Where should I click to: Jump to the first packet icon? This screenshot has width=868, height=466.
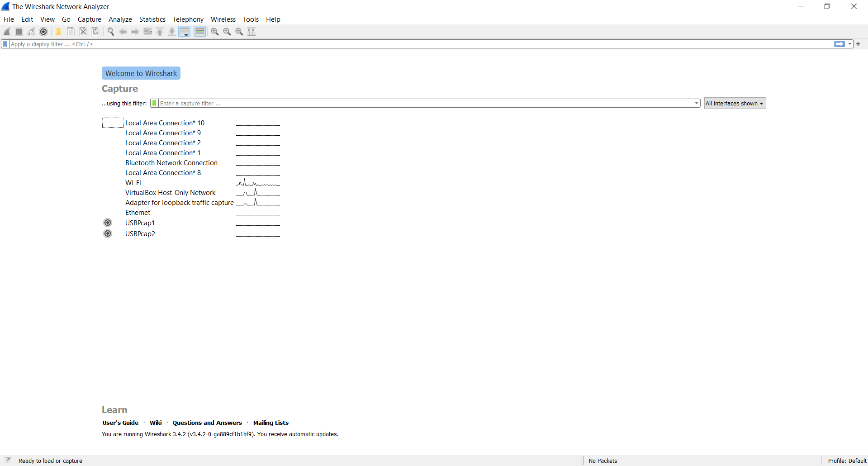coord(160,32)
